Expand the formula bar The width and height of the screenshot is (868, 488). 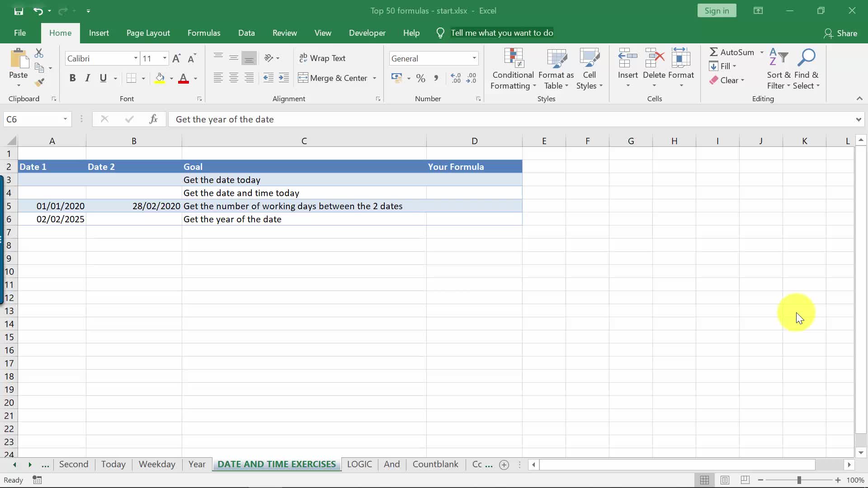tap(858, 119)
